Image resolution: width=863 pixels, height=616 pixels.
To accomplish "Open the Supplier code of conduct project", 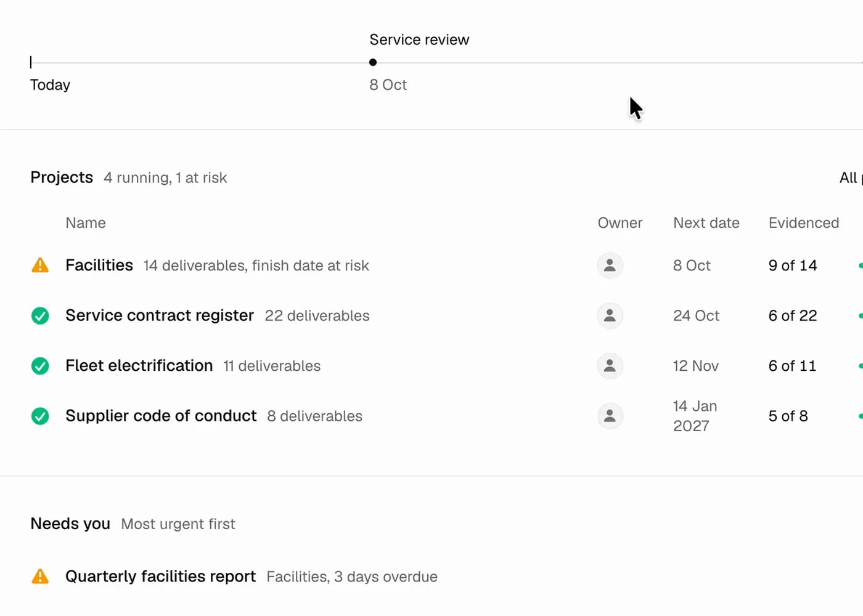I will 161,416.
